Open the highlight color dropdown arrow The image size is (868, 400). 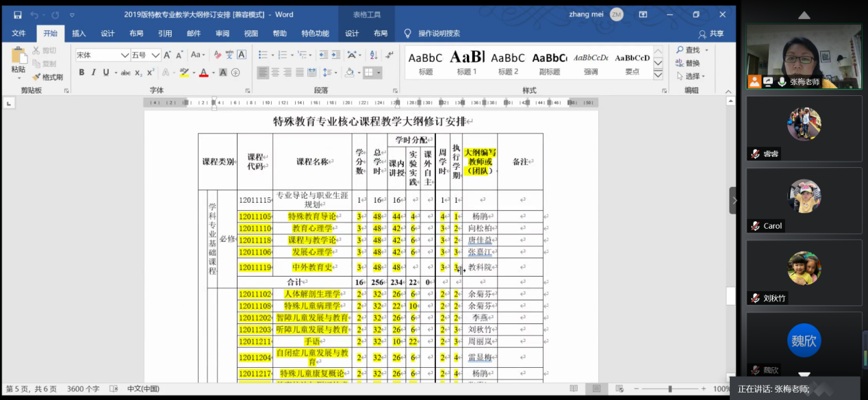click(x=194, y=73)
